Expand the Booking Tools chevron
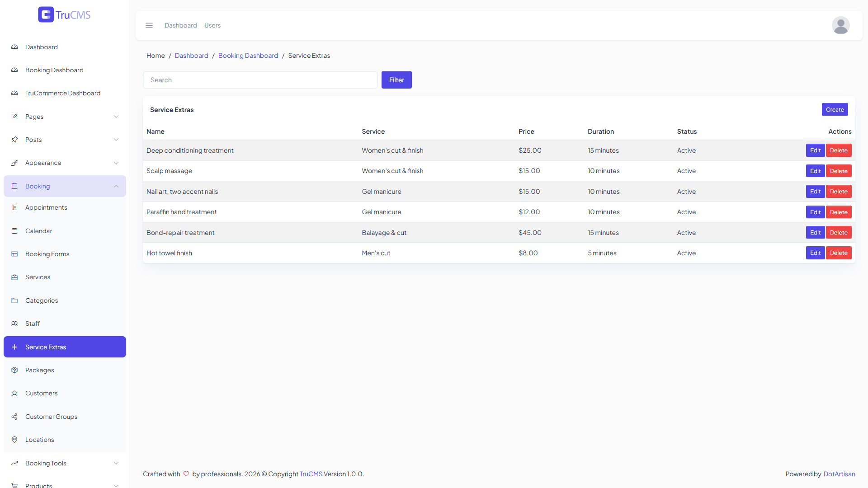Screen dimensions: 868x488 (116, 463)
